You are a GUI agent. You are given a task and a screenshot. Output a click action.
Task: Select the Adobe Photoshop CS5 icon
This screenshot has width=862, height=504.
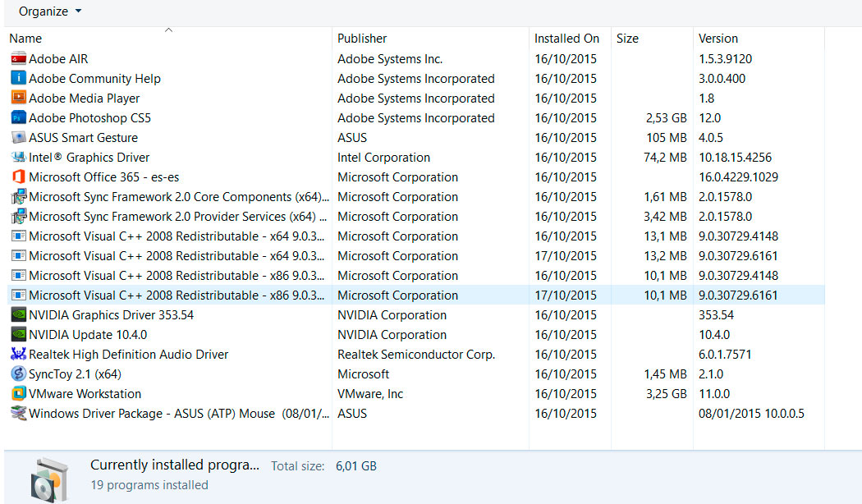pos(18,118)
